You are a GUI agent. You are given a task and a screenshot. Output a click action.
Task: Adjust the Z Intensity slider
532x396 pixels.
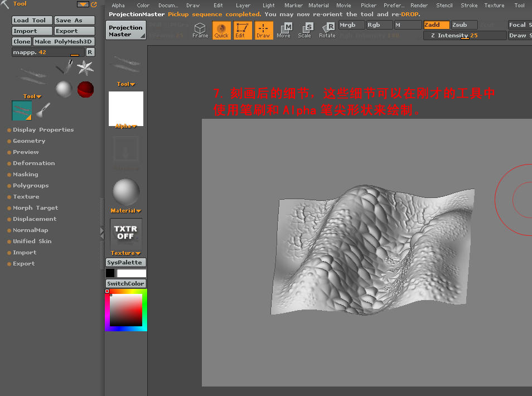(x=465, y=36)
